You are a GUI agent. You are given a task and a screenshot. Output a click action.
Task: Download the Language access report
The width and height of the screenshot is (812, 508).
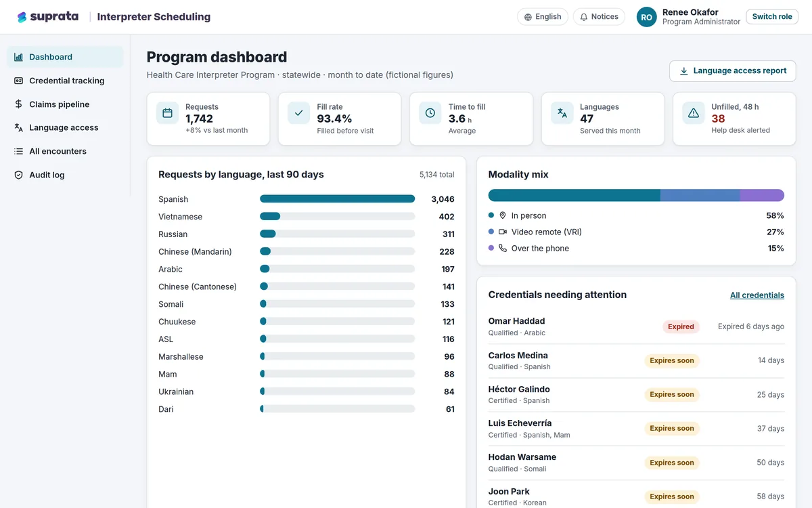[x=733, y=71]
